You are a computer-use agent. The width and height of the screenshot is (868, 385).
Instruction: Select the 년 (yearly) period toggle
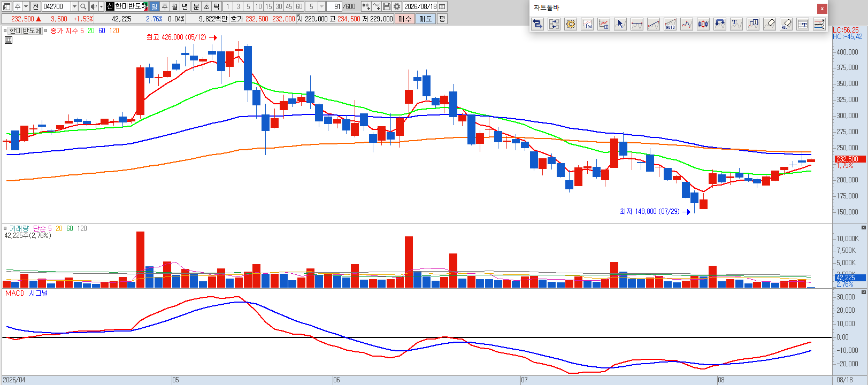185,6
